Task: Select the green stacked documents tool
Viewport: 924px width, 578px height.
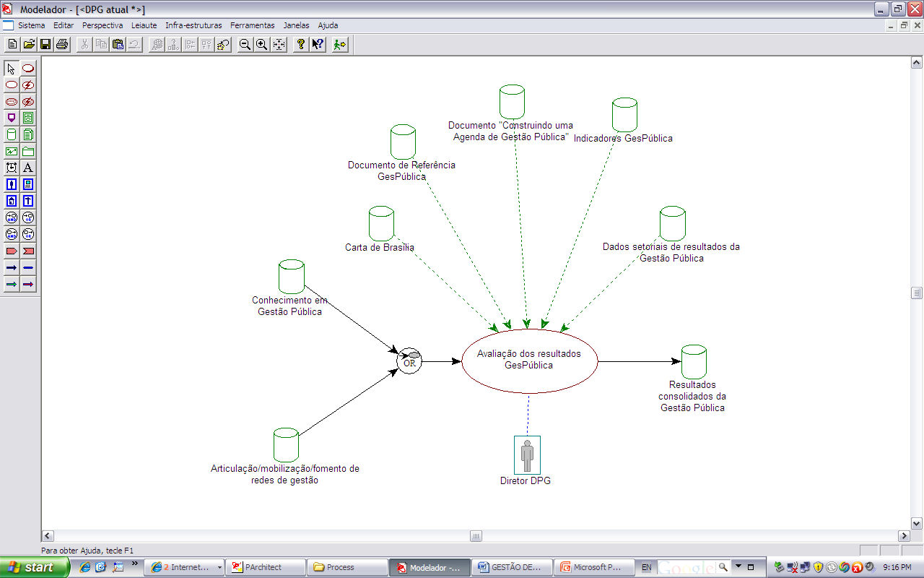Action: coord(28,135)
